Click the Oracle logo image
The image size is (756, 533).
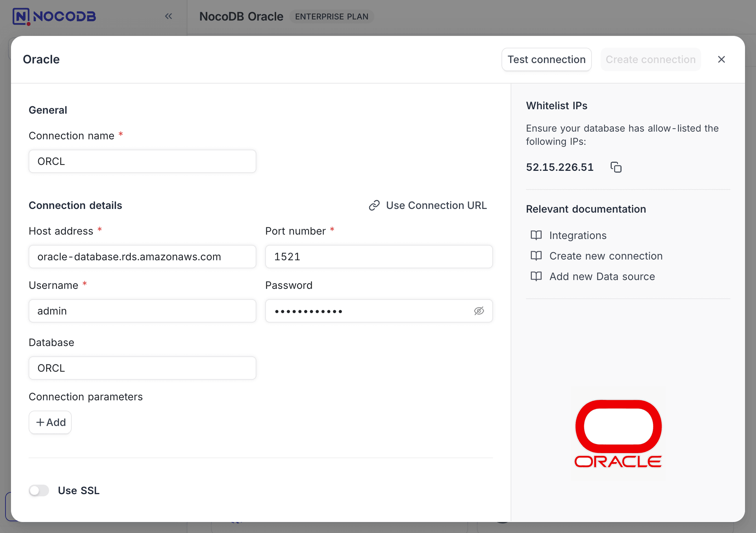pyautogui.click(x=618, y=434)
